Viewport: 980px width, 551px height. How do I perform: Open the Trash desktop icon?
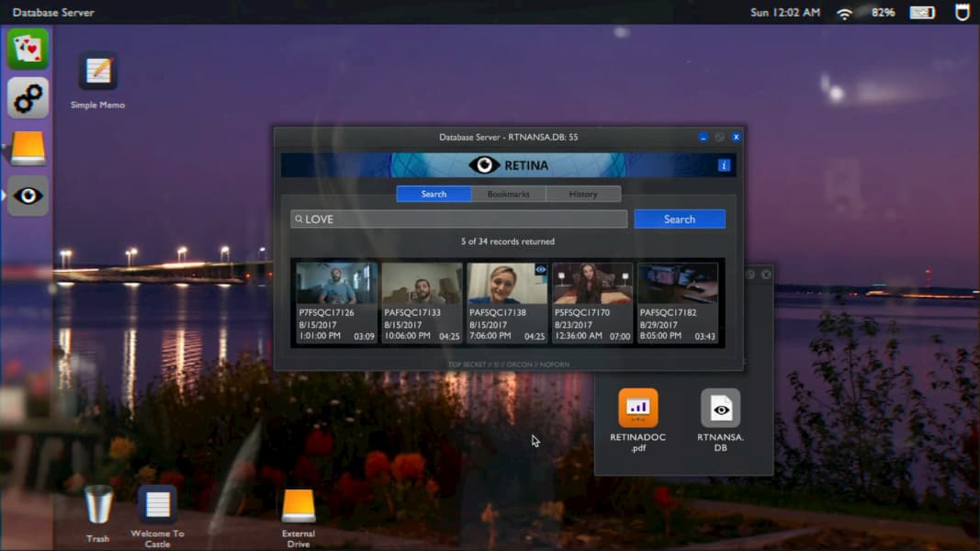(x=98, y=514)
